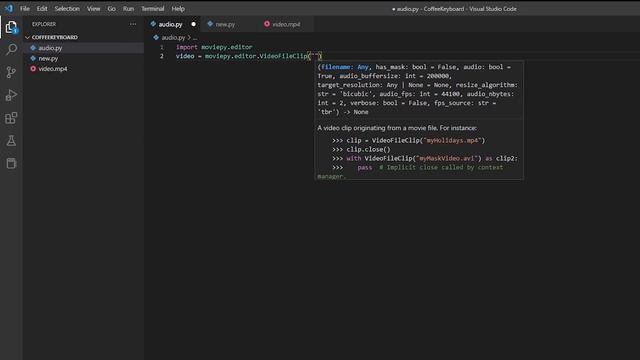Image resolution: width=640 pixels, height=360 pixels.
Task: Click line number 2 in the gutter
Action: tap(162, 56)
